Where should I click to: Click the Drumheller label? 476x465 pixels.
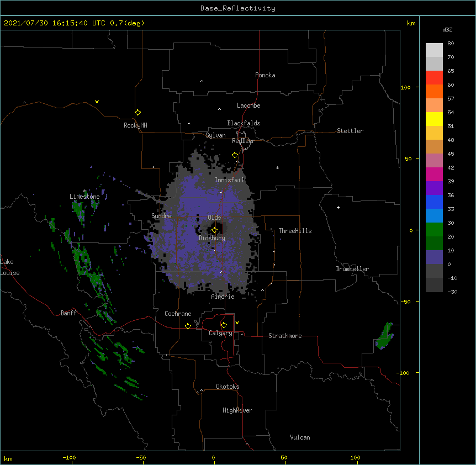[x=352, y=269]
